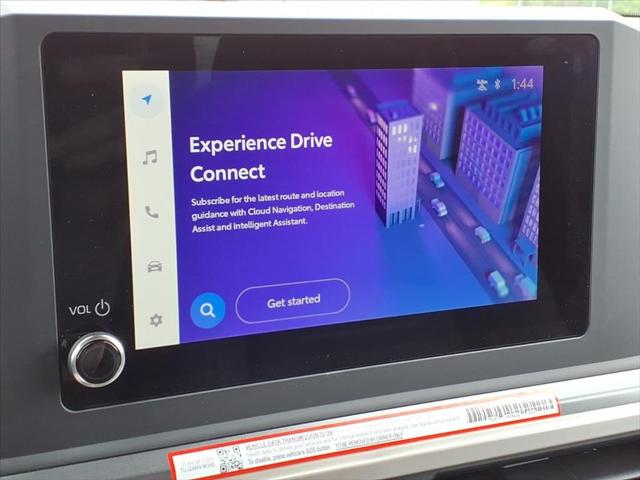The width and height of the screenshot is (640, 480).
Task: Tap the blue search magnifier button
Action: pyautogui.click(x=208, y=311)
